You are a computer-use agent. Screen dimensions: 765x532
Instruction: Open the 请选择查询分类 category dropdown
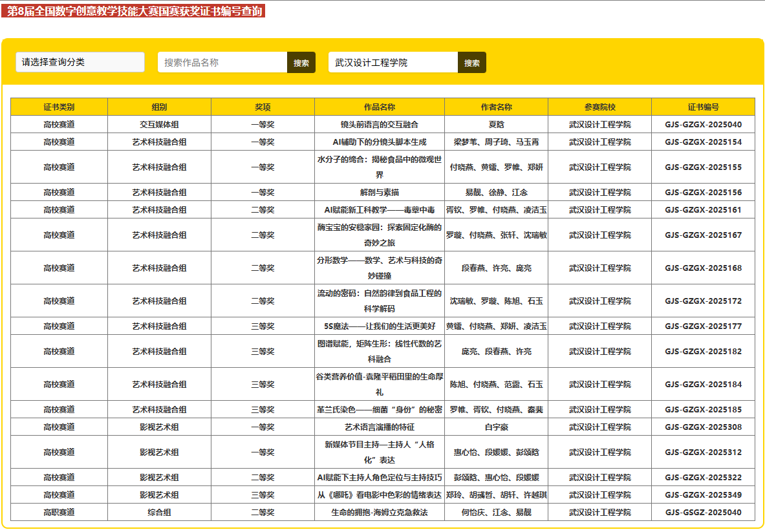pos(80,62)
